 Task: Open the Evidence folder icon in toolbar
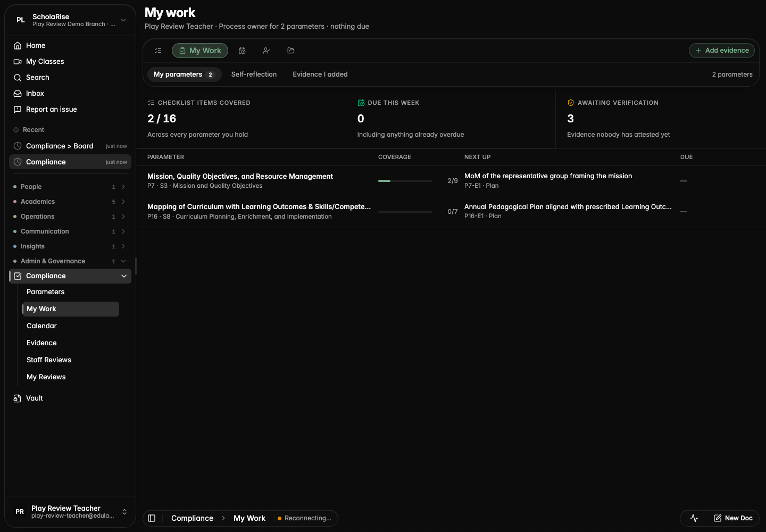tap(291, 51)
